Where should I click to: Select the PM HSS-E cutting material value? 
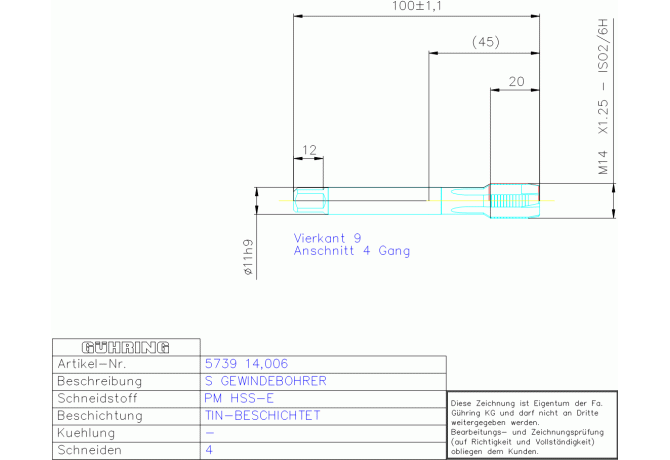pyautogui.click(x=238, y=398)
